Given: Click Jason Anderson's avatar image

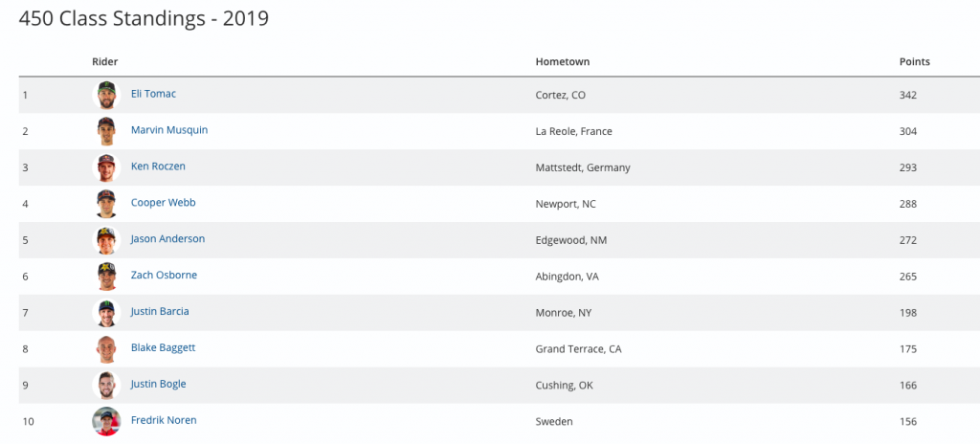Looking at the screenshot, I should (x=105, y=240).
